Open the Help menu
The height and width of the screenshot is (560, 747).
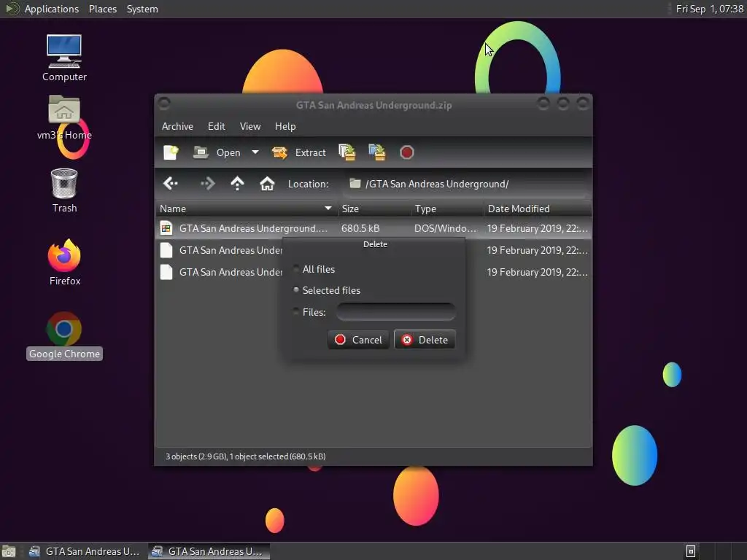point(285,126)
